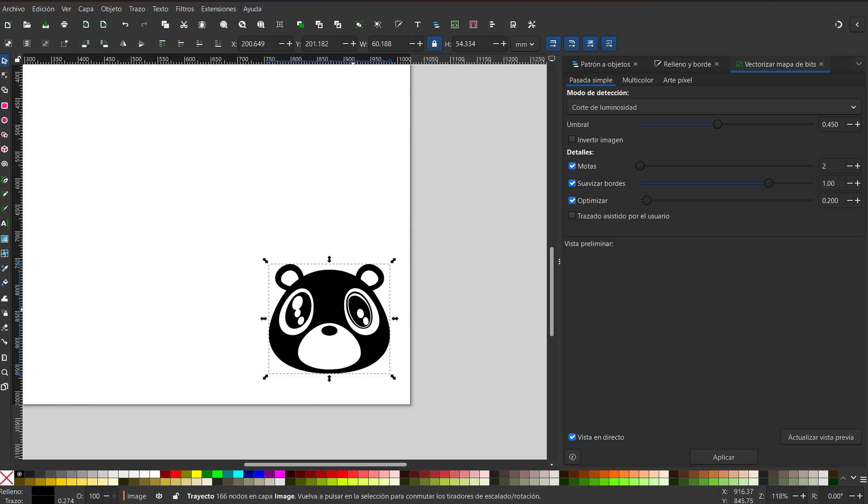Click the Cut scissors icon
868x504 pixels.
tap(184, 25)
